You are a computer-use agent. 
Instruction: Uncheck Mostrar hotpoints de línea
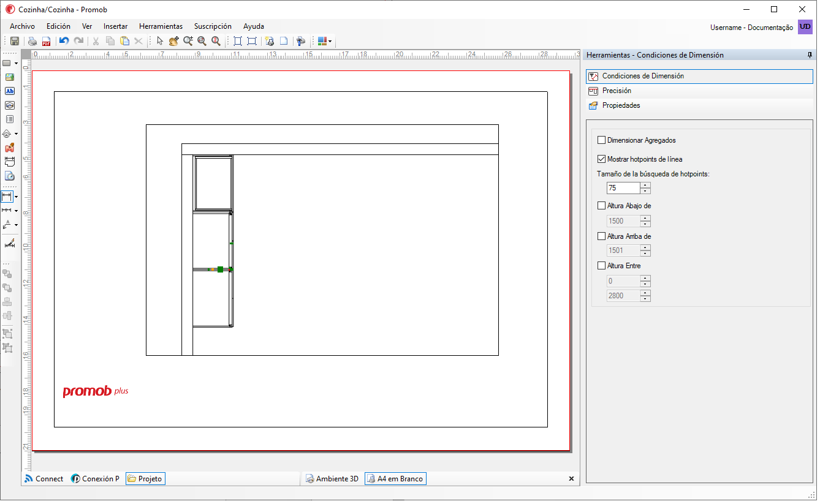click(601, 159)
